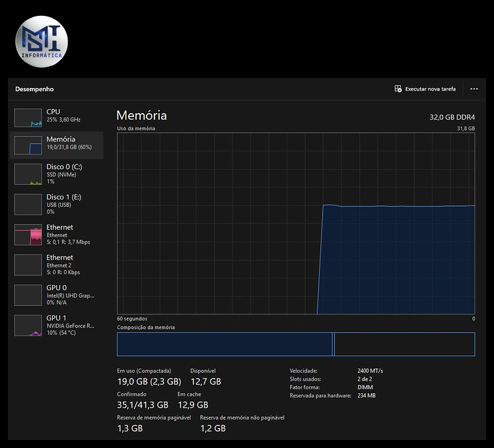Screen dimensions: 494x448
Task: Click the GPU 1 mini graph
Action: [x=28, y=325]
